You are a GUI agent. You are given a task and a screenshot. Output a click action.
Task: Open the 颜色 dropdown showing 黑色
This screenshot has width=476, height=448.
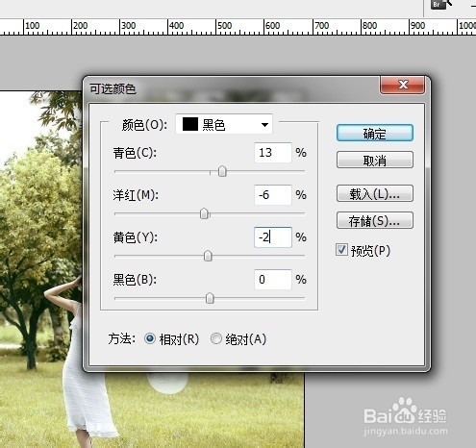224,124
